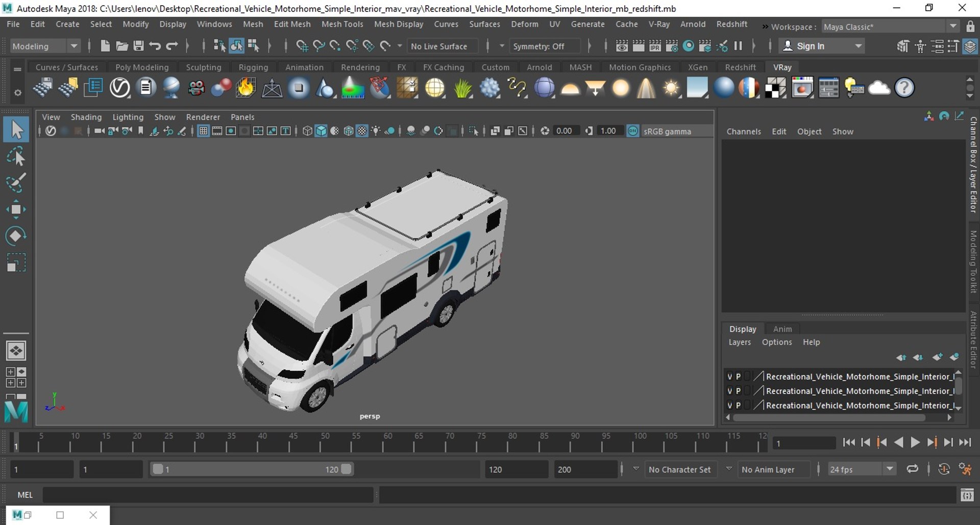Click the V-Ray fire shelf icon
980x525 pixels.
(246, 88)
